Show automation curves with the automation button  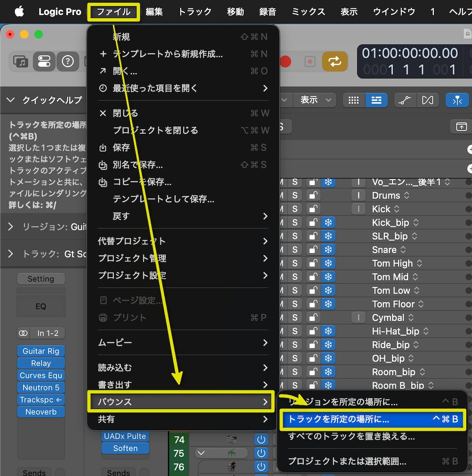click(x=405, y=100)
